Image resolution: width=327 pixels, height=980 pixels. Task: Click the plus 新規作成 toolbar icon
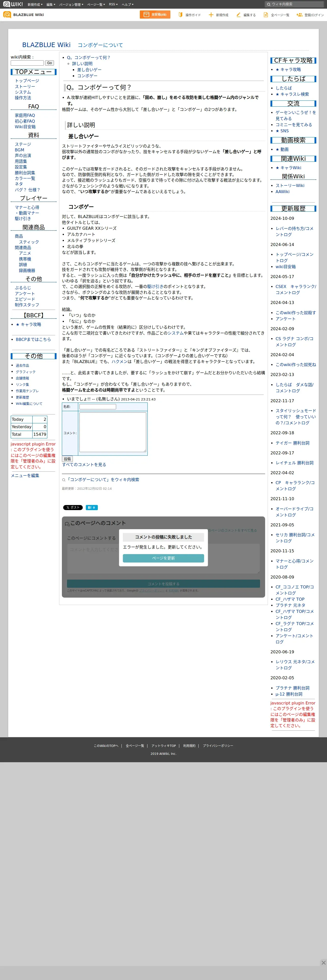pyautogui.click(x=211, y=15)
